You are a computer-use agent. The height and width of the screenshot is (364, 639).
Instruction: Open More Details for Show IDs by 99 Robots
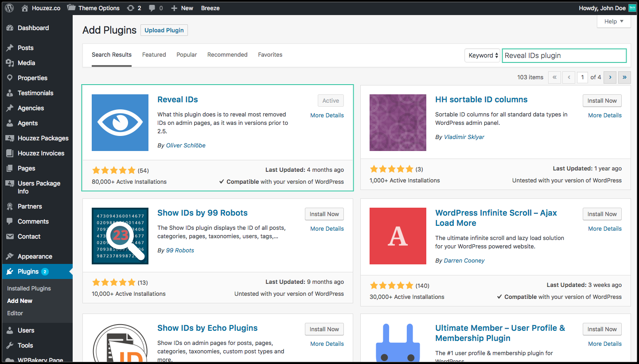(x=327, y=228)
